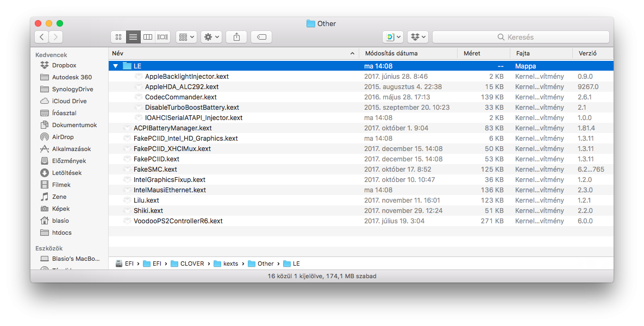Click the Share toolbar button
644x326 pixels.
point(236,37)
